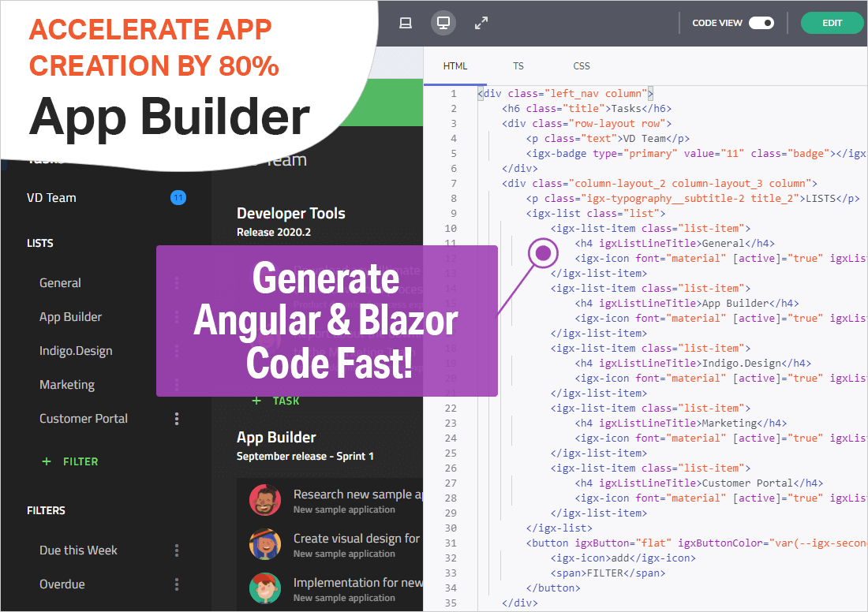Click the purple callout marker circle
This screenshot has height=612, width=868.
point(543,253)
